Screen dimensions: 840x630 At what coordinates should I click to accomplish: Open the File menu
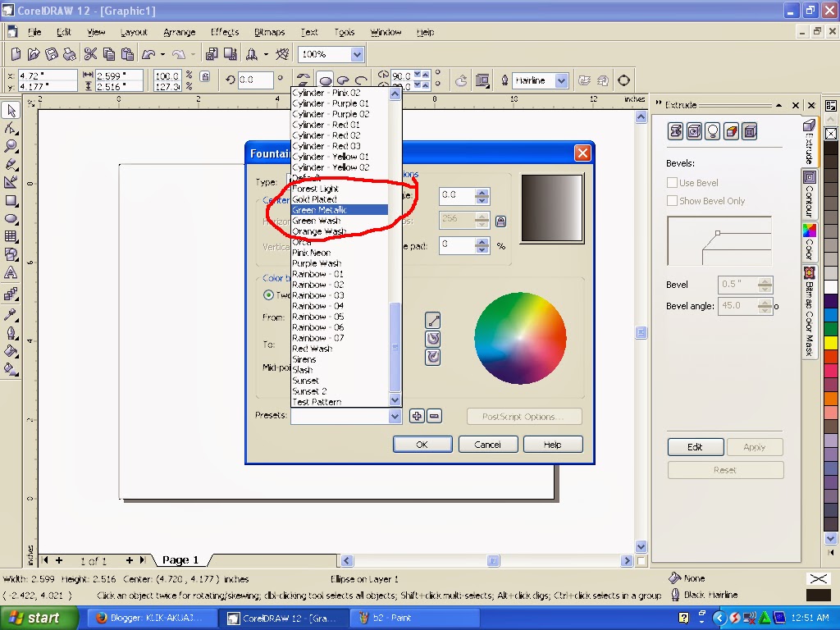click(x=34, y=32)
